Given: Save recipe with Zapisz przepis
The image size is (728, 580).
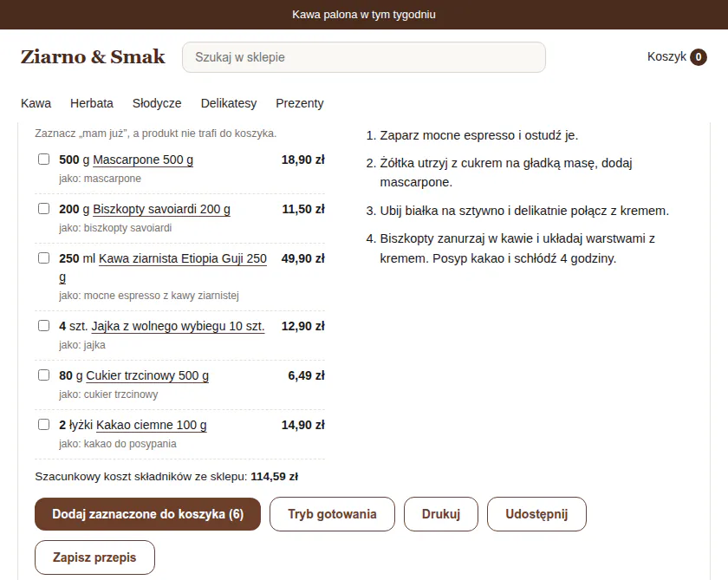Looking at the screenshot, I should (x=94, y=557).
